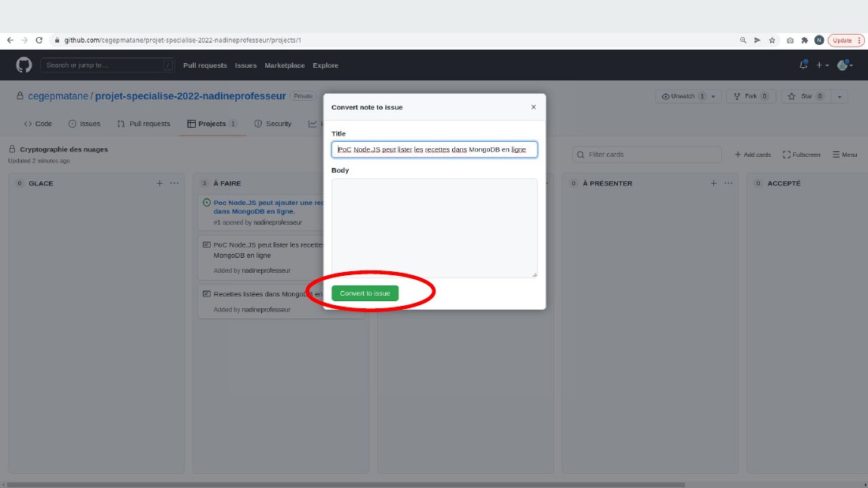Click the horizontal scrollbar at page bottom

coord(346,485)
